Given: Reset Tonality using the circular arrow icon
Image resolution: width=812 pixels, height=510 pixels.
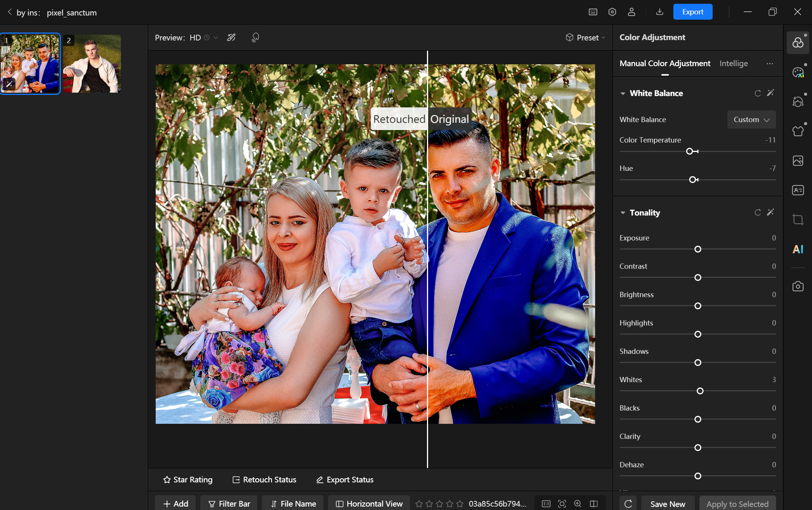Looking at the screenshot, I should (758, 212).
